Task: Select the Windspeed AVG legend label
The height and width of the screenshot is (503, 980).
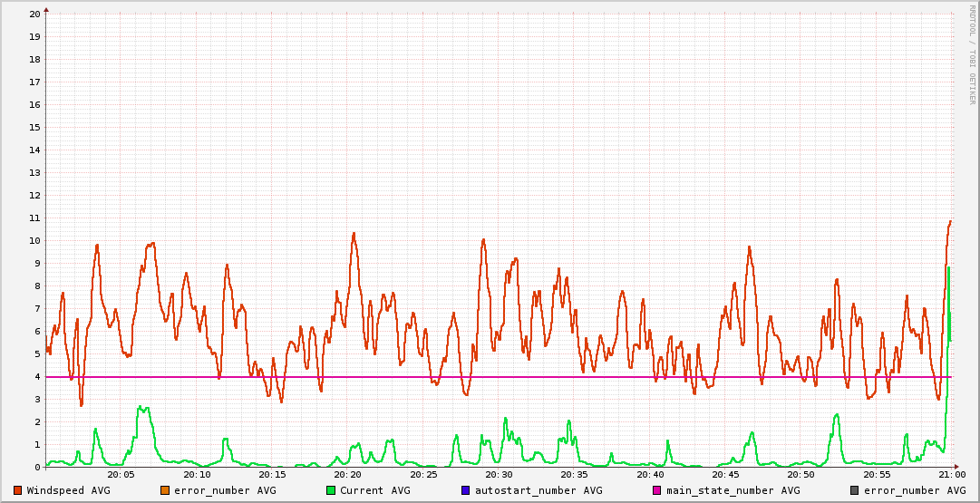Action: click(68, 490)
